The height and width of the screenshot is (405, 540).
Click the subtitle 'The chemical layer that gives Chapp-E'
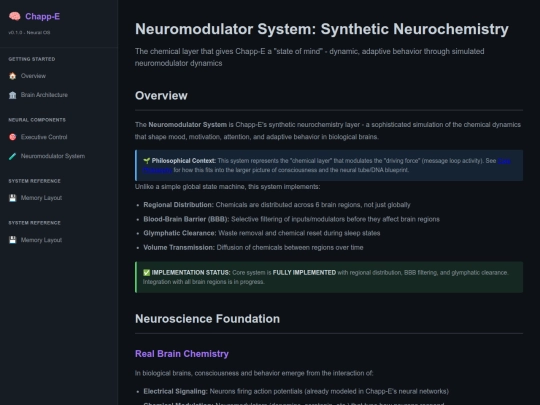tap(310, 57)
